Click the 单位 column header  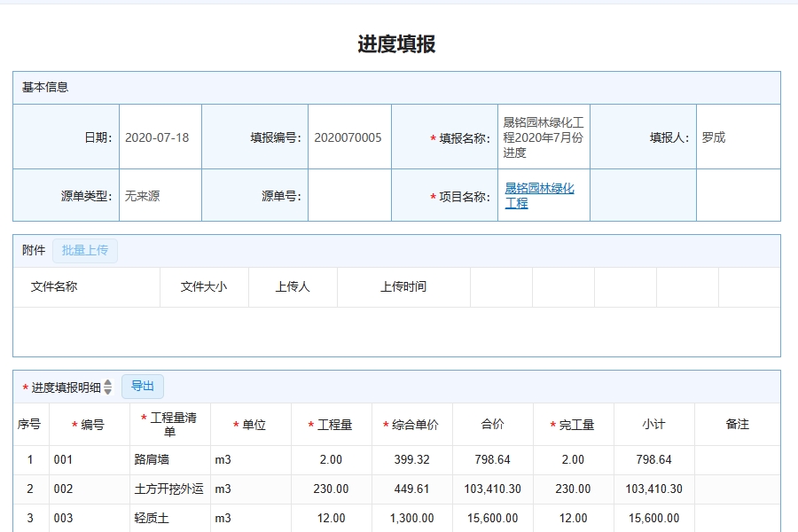[x=250, y=425]
